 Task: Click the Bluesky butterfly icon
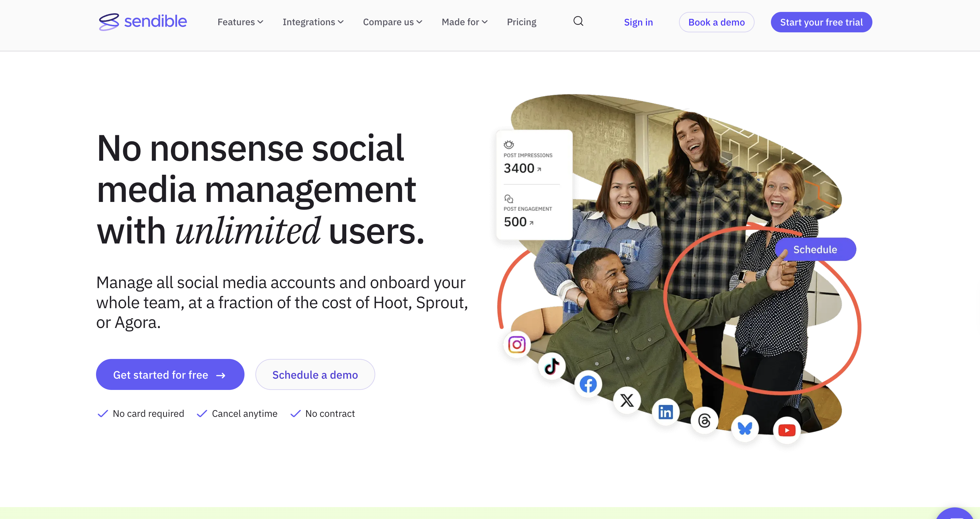pos(745,428)
